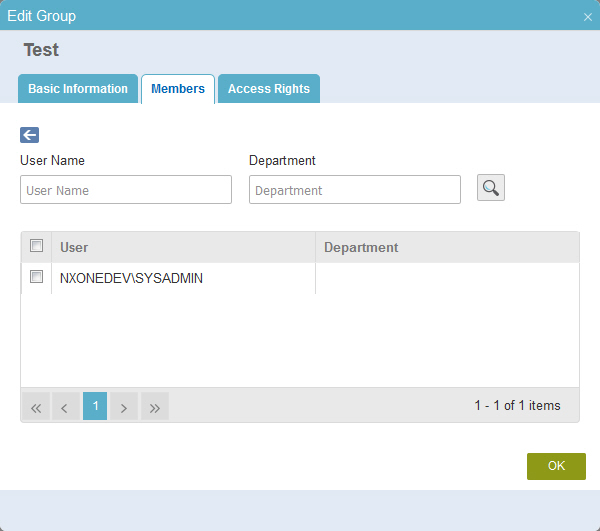600x531 pixels.
Task: Check the NXONEDEV\SYSADMIN row checkbox
Action: pyautogui.click(x=36, y=277)
